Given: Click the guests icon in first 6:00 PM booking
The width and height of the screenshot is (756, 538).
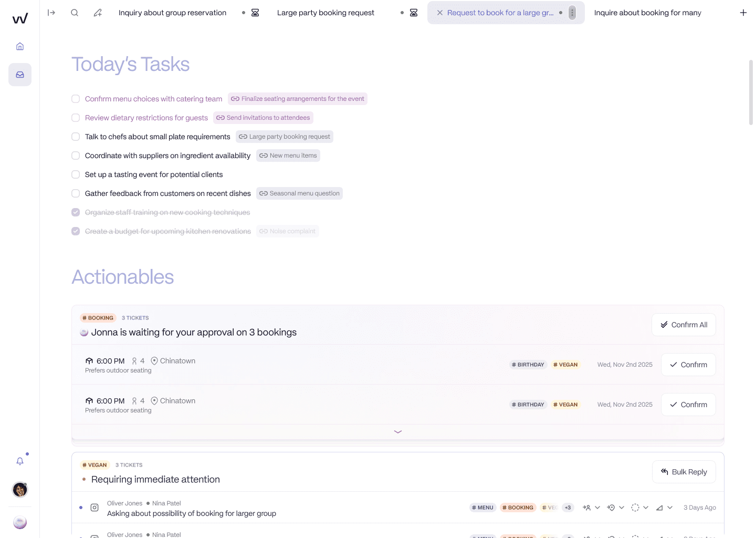Looking at the screenshot, I should (134, 361).
